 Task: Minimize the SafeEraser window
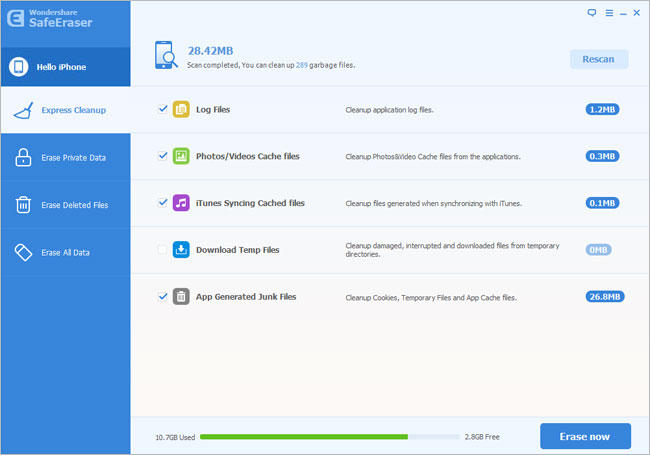[x=623, y=15]
